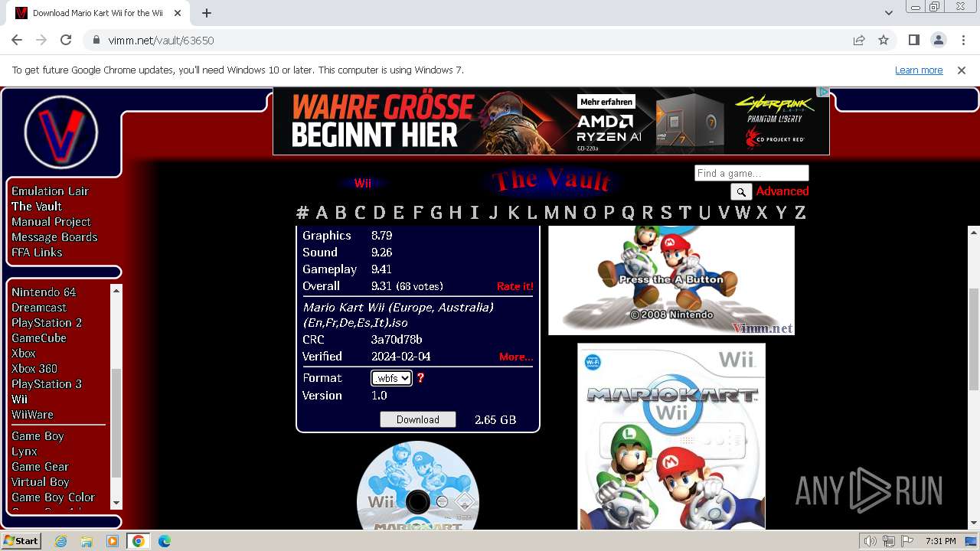Viewport: 980px width, 551px height.
Task: Open Chrome profile avatar menu
Action: click(938, 40)
